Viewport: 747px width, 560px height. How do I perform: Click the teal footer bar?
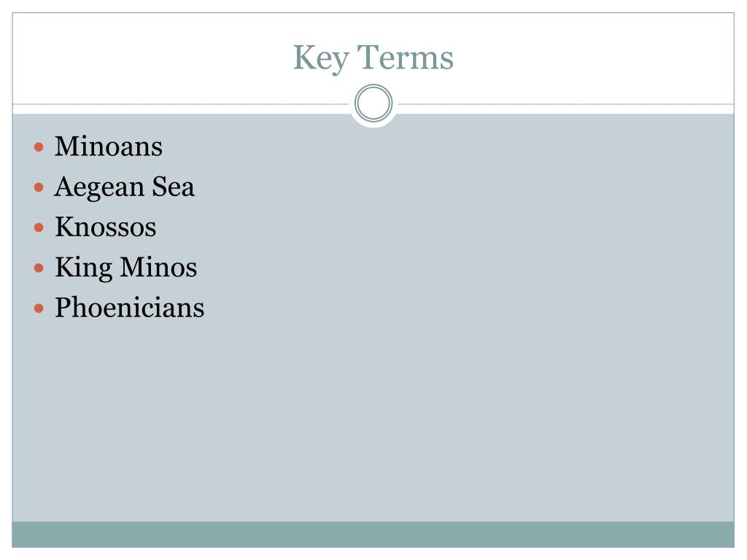coord(373,534)
